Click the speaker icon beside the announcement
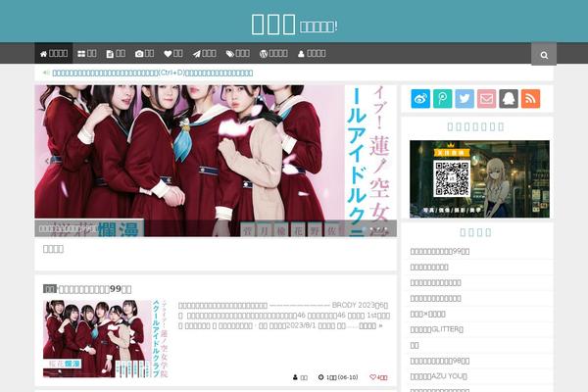Image resolution: width=588 pixels, height=392 pixels. coord(46,73)
